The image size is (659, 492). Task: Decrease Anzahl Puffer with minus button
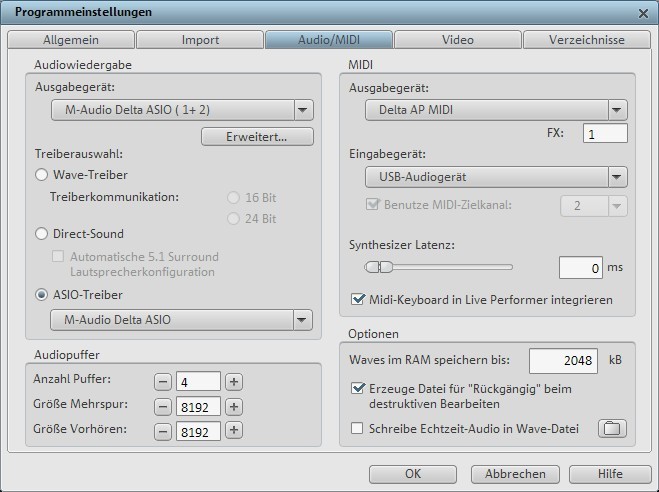coord(163,382)
